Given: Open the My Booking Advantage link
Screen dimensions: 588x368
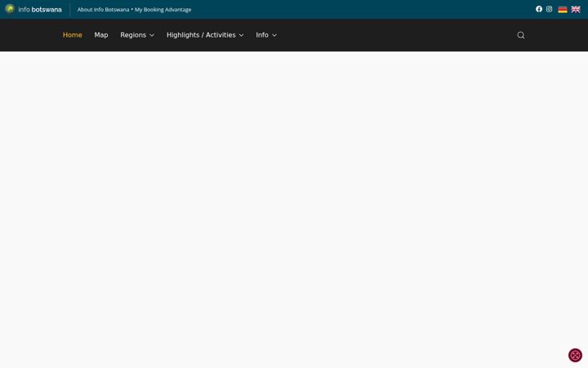Looking at the screenshot, I should pyautogui.click(x=163, y=9).
